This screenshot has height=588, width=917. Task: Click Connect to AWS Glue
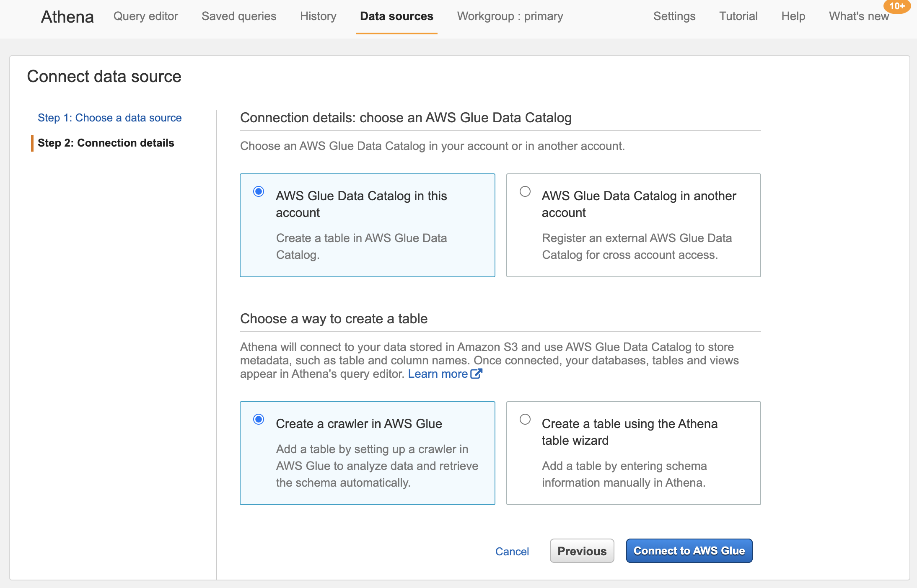689,551
